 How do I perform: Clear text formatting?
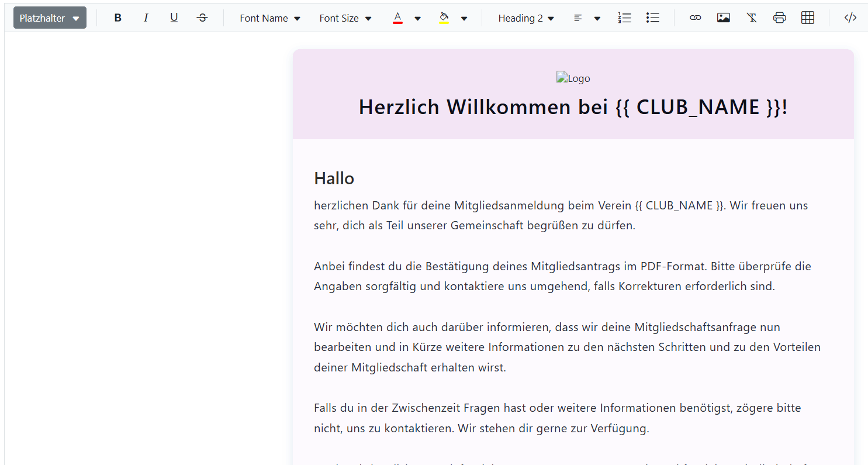click(x=752, y=18)
